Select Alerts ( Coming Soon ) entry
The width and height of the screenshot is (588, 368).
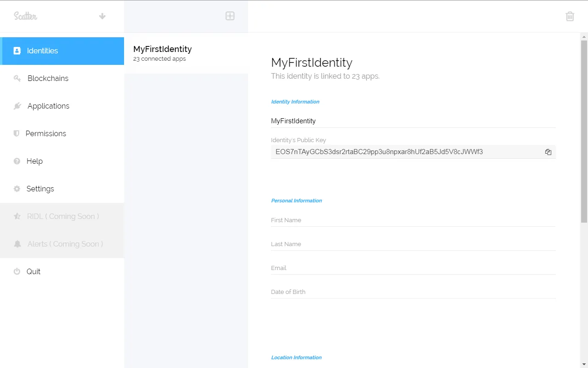tap(62, 244)
